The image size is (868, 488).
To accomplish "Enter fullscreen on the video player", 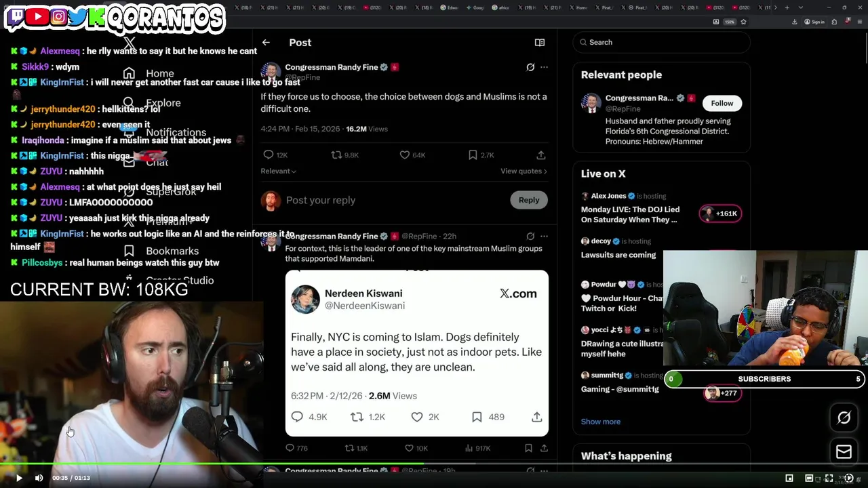I will [x=829, y=478].
